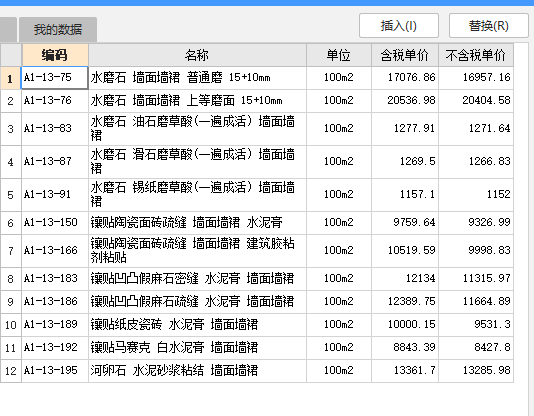Click tax-exclusive price 20404.58
The height and width of the screenshot is (416, 534).
476,101
